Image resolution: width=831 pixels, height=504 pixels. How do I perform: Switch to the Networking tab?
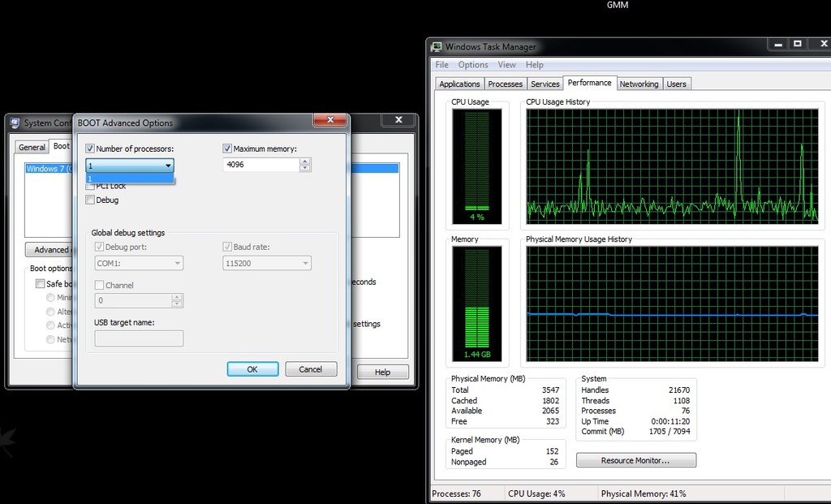(x=639, y=84)
